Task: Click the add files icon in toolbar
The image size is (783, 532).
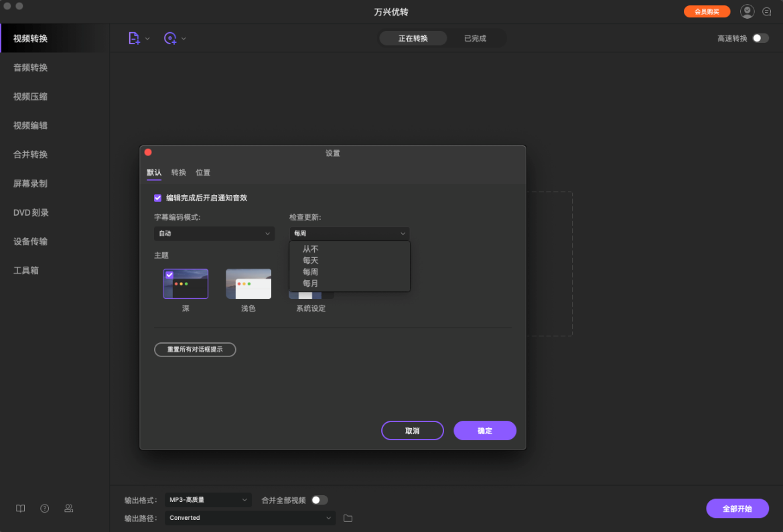Action: (135, 38)
